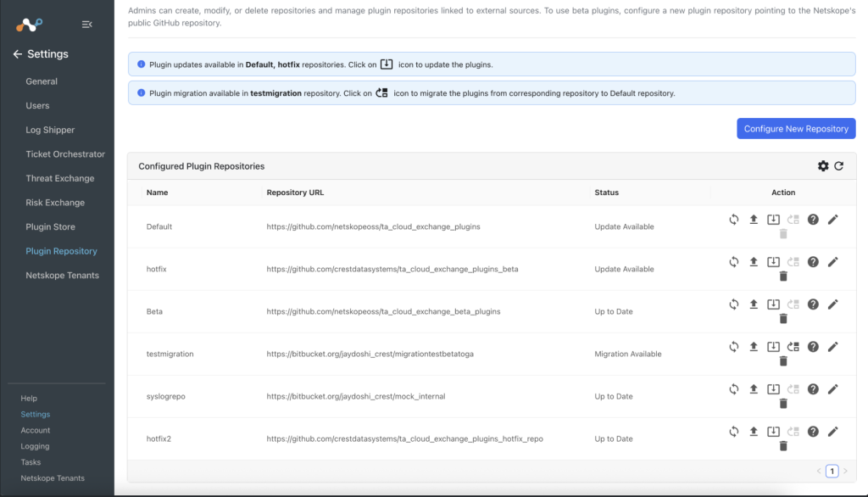Open Users settings
Viewport: 868px width, 497px height.
coord(37,105)
